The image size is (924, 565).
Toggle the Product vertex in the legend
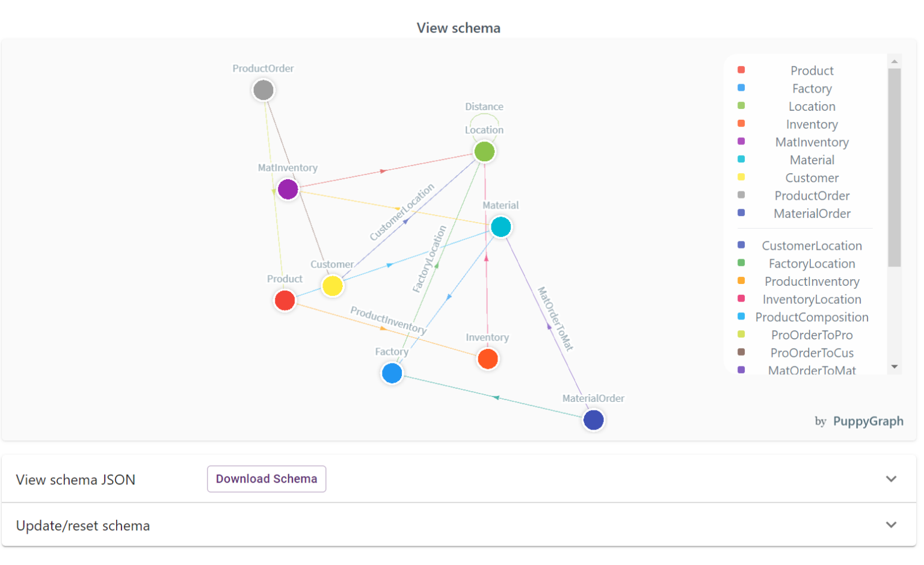point(812,70)
